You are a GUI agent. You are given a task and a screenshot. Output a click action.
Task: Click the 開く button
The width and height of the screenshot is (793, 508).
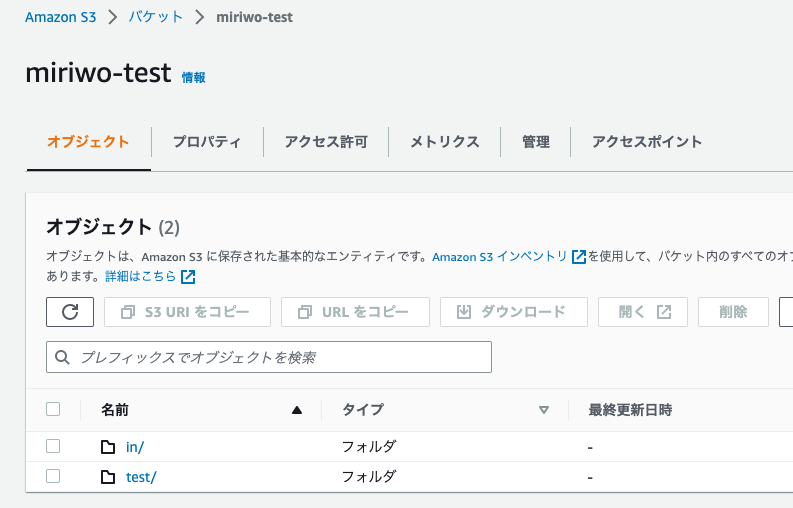643,312
